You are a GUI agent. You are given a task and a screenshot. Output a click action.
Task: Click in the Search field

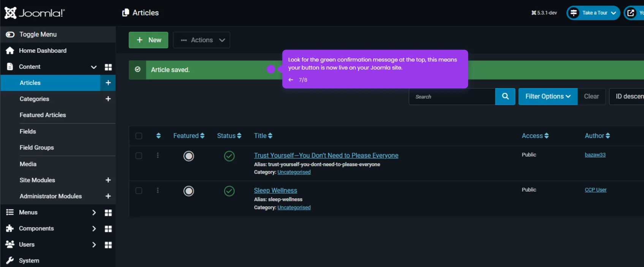click(x=452, y=96)
